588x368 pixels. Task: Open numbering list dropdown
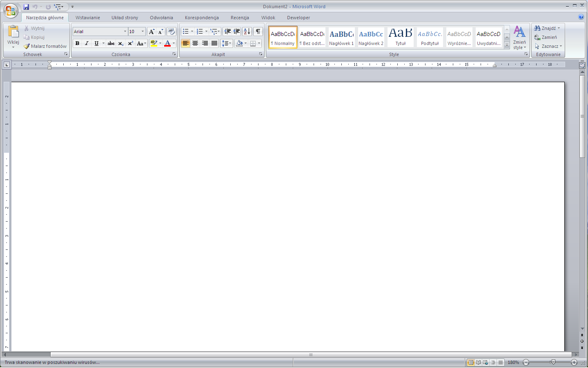click(206, 31)
